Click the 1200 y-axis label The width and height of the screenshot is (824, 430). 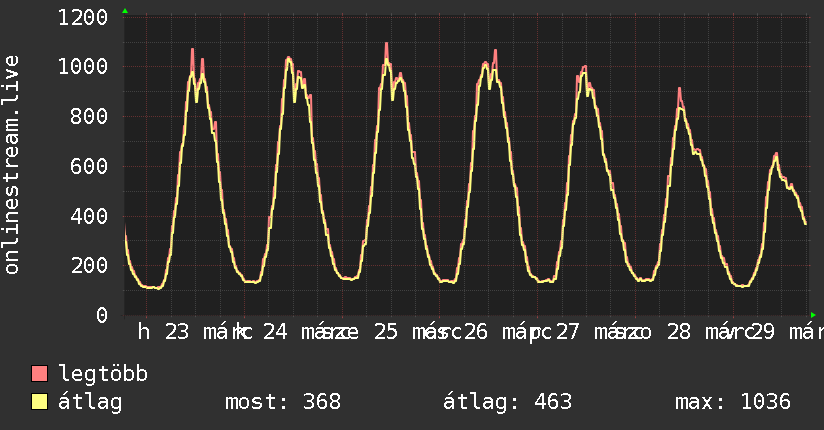click(x=83, y=18)
